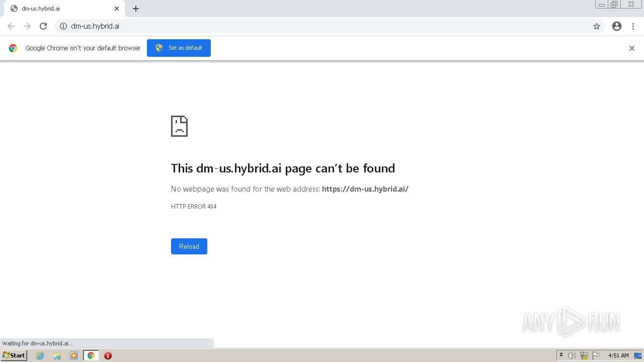Launch Internet Explorer from taskbar
Image resolution: width=644 pixels, height=362 pixels.
pyautogui.click(x=40, y=355)
